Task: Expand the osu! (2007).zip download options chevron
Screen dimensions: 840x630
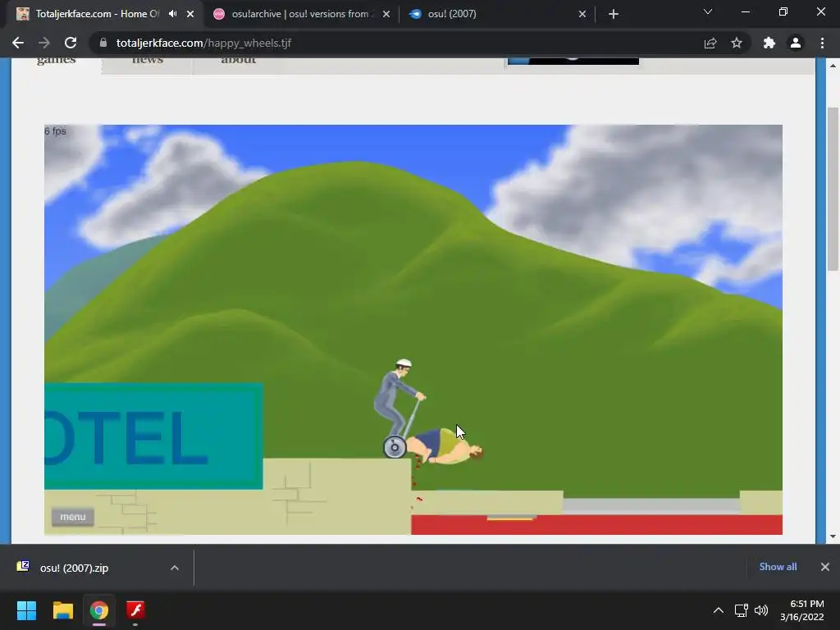Action: [175, 568]
